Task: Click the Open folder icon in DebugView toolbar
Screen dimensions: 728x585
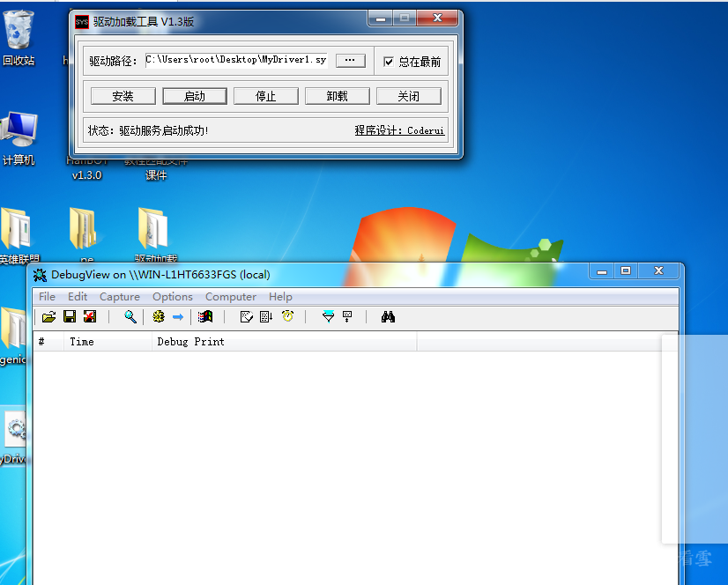Action: click(x=48, y=317)
